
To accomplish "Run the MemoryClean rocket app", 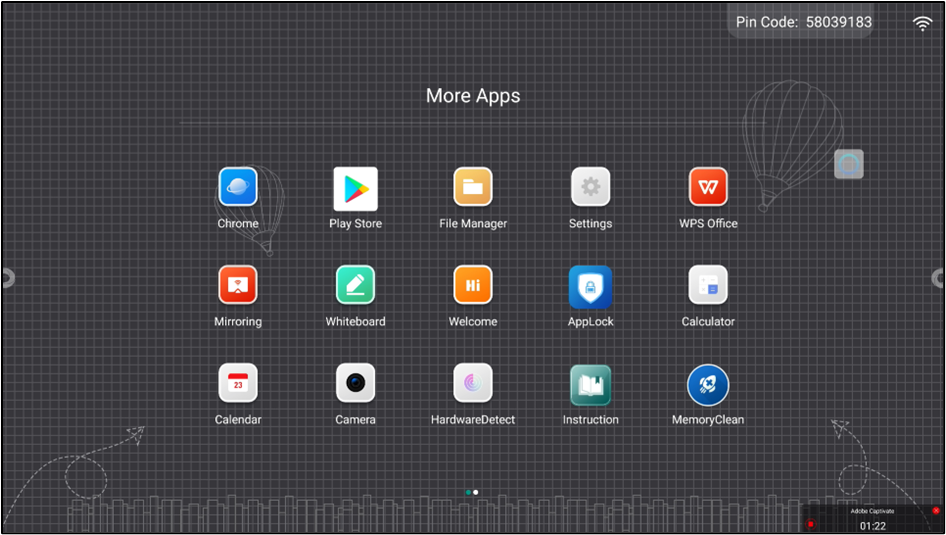I will [708, 385].
